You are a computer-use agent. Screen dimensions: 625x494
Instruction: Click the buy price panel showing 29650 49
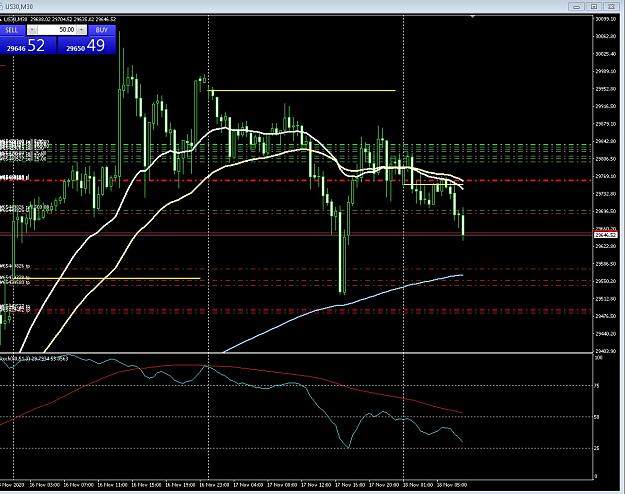tap(87, 45)
